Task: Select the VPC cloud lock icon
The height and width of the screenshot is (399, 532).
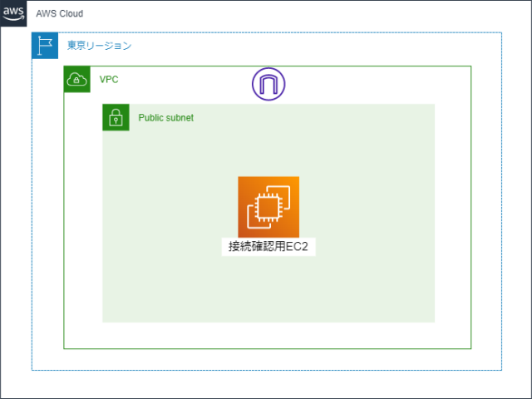Action: pyautogui.click(x=77, y=79)
